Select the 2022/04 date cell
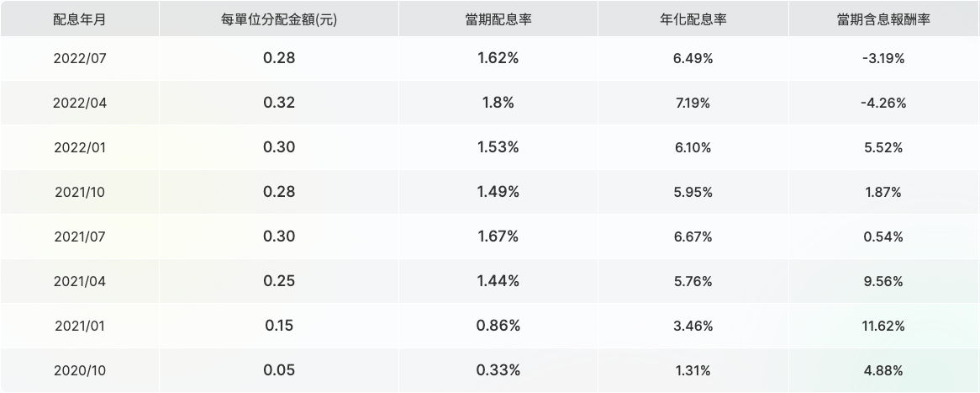This screenshot has width=980, height=393. tap(79, 104)
